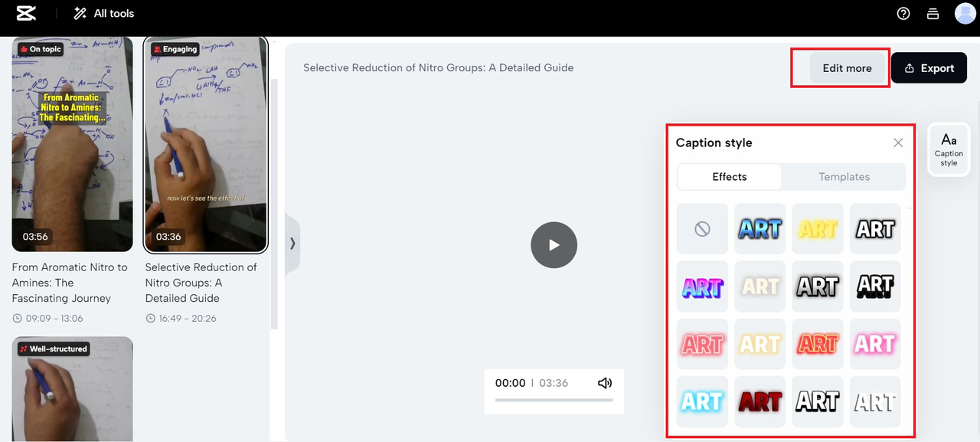This screenshot has width=980, height=442.
Task: Play the video preview
Action: pos(554,245)
